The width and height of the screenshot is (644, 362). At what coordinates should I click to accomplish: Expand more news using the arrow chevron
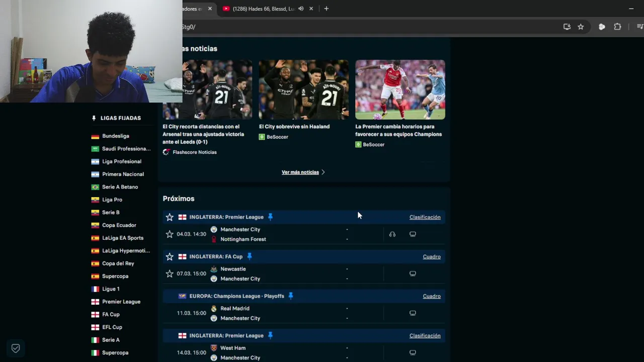pyautogui.click(x=323, y=172)
